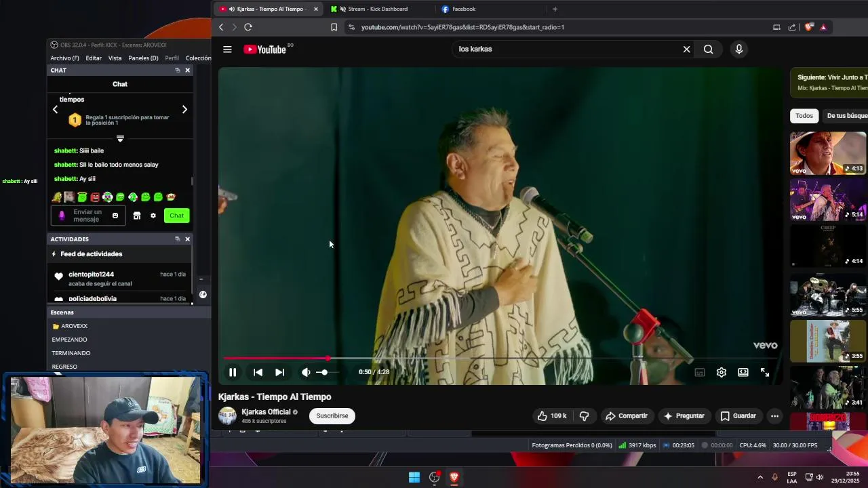This screenshot has height=488, width=868.
Task: Open the Brave Rewards triangle icon
Action: pyautogui.click(x=823, y=27)
